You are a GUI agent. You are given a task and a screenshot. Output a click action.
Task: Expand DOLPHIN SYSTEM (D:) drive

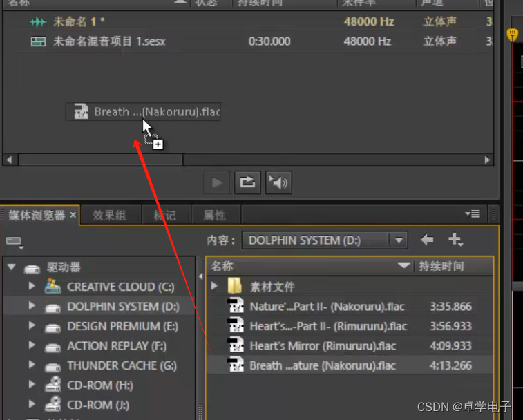(x=32, y=305)
